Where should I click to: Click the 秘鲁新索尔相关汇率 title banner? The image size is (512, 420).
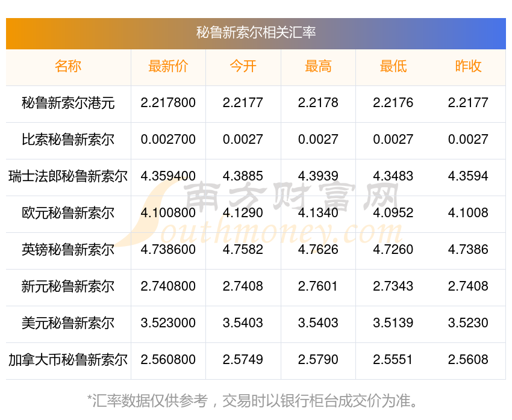(x=256, y=33)
